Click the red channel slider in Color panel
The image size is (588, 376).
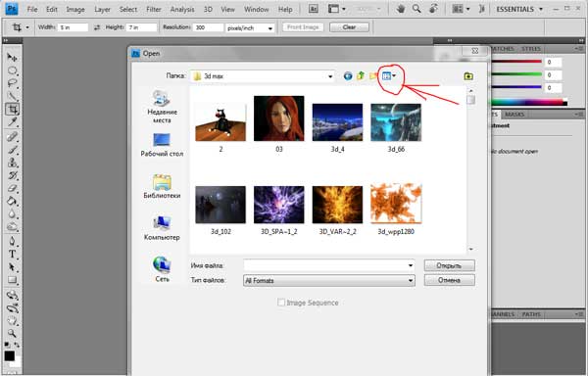(516, 62)
